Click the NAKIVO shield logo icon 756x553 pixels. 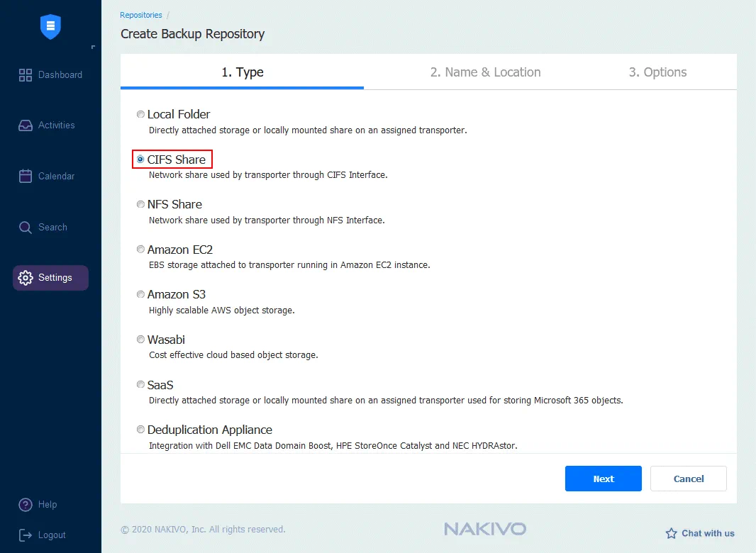50,26
